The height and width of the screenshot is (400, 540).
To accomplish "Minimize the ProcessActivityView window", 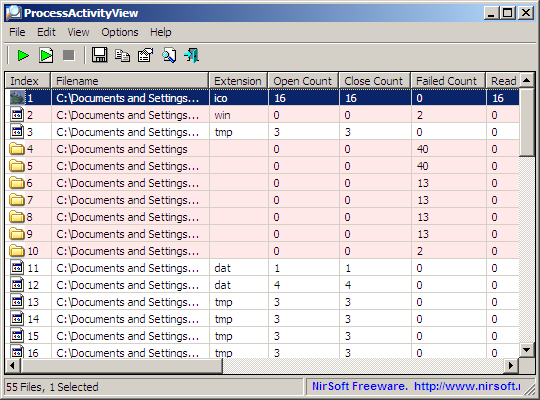I will (491, 13).
